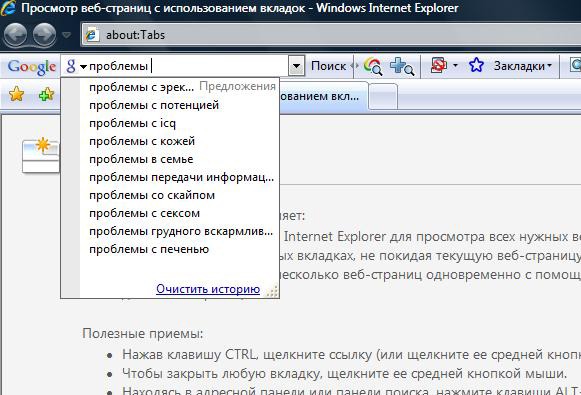Click inside the Google toolbar search field
The height and width of the screenshot is (395, 581).
187,66
